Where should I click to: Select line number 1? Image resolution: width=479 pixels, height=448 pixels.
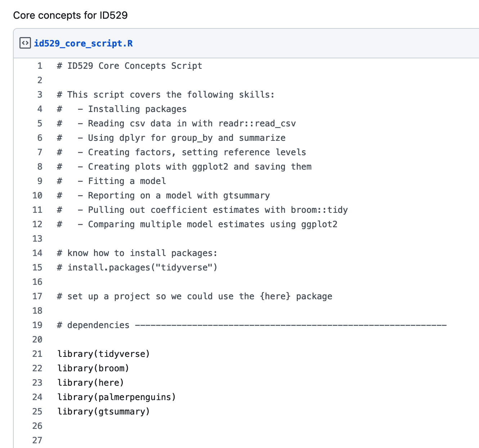click(x=40, y=66)
